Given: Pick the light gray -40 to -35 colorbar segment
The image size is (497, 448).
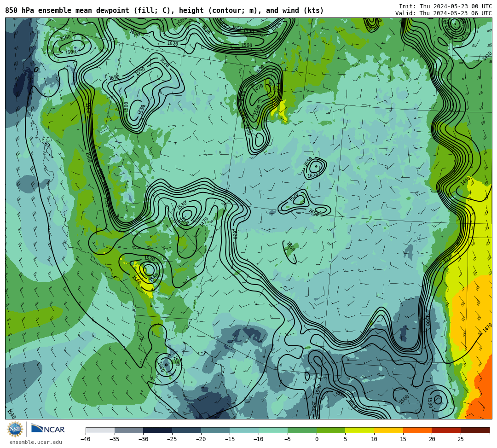Looking at the screenshot, I should 100,430.
